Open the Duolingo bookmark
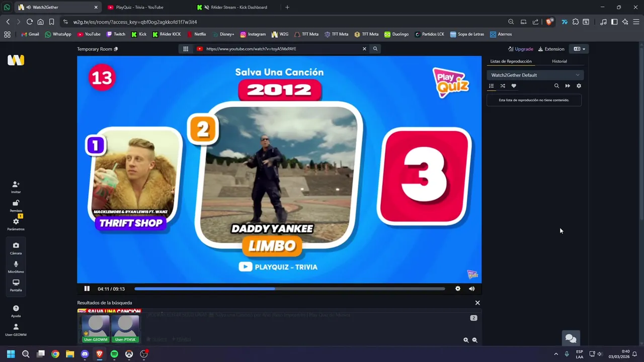 (x=396, y=34)
